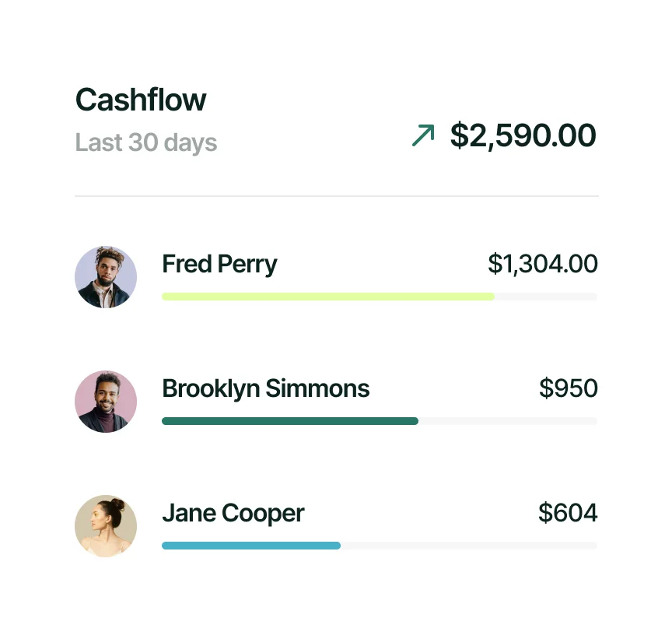Click the Cashflow heading

coord(140,100)
